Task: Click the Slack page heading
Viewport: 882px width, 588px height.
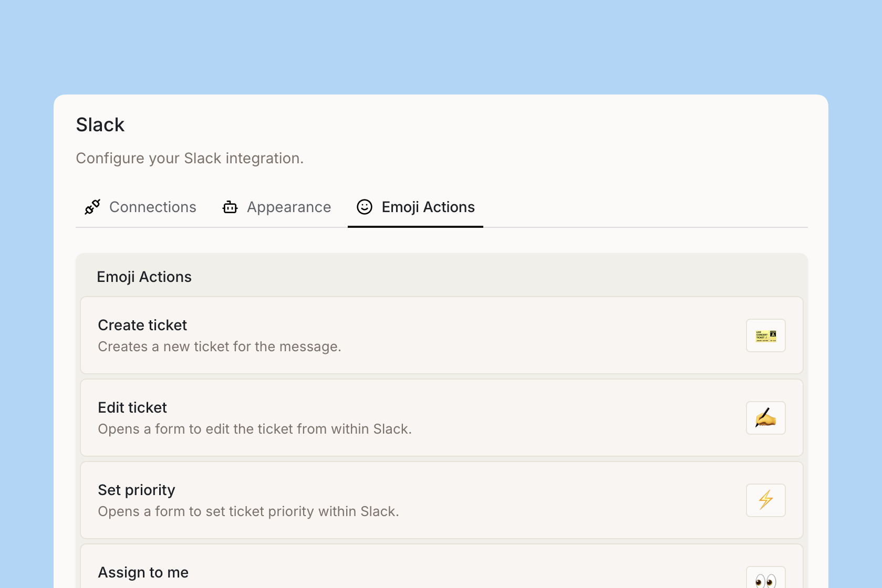Action: click(x=100, y=125)
